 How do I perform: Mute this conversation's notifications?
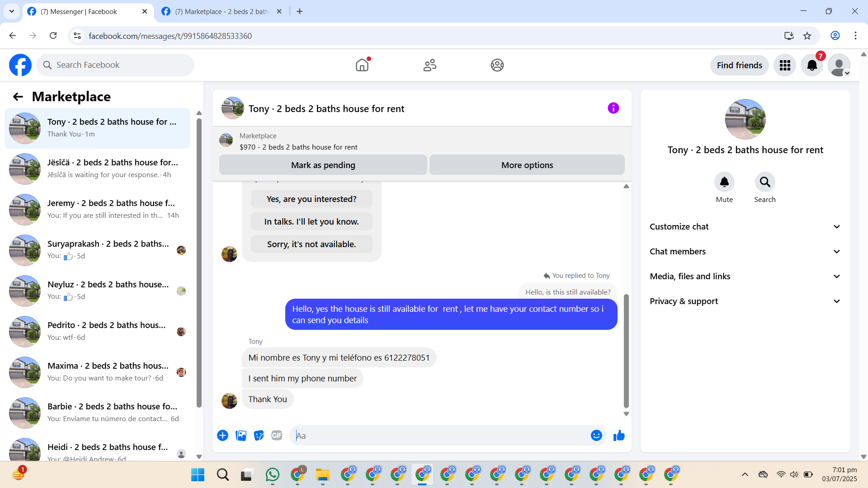[724, 182]
